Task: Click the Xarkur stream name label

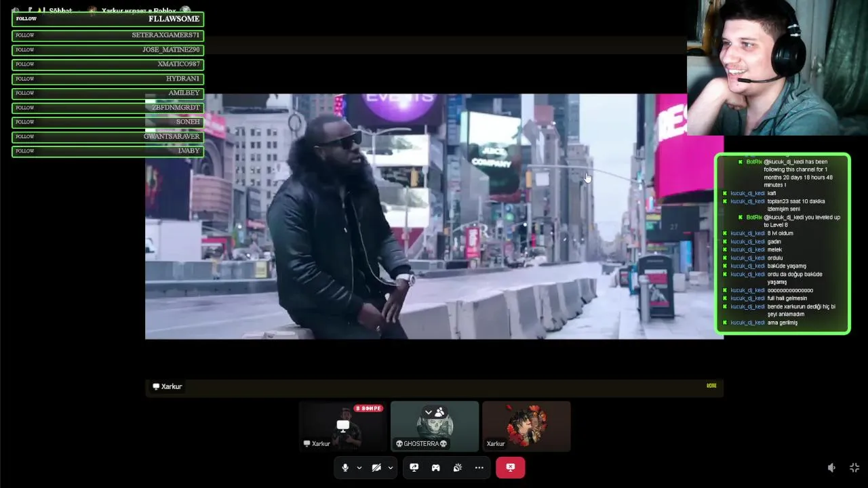Action: (172, 386)
